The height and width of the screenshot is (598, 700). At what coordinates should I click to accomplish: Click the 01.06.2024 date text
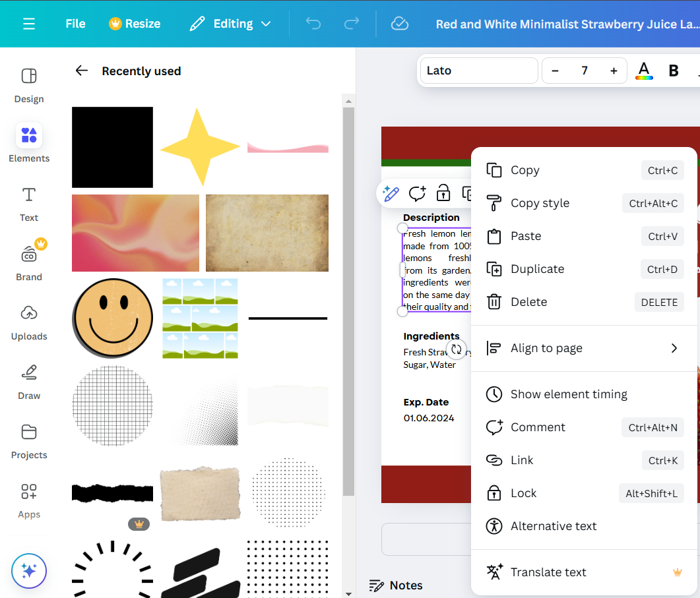coord(429,418)
